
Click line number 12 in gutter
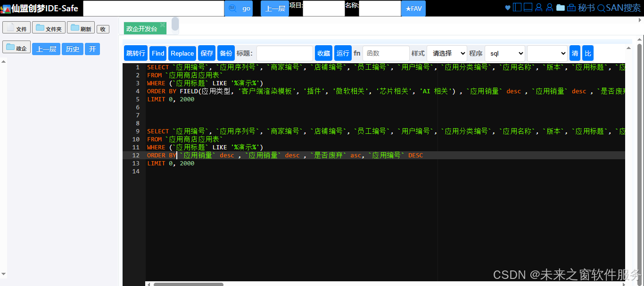click(x=136, y=155)
